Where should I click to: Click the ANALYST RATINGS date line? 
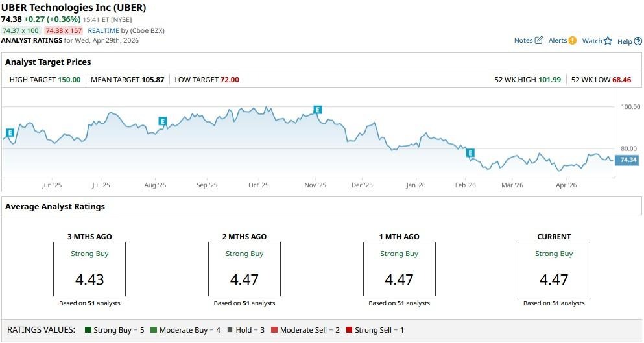70,40
